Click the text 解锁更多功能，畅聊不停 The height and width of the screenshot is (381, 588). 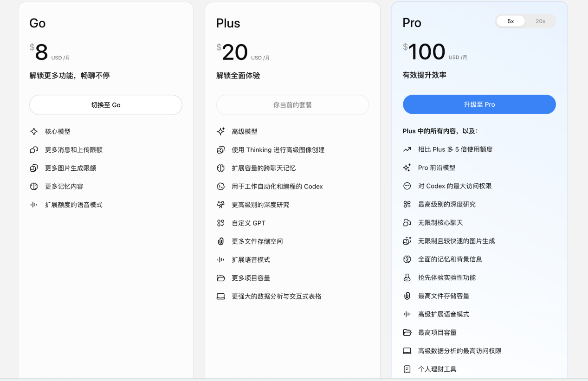[70, 75]
